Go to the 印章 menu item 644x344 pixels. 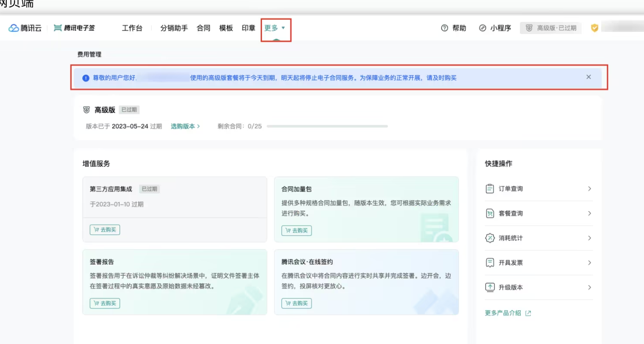[248, 28]
